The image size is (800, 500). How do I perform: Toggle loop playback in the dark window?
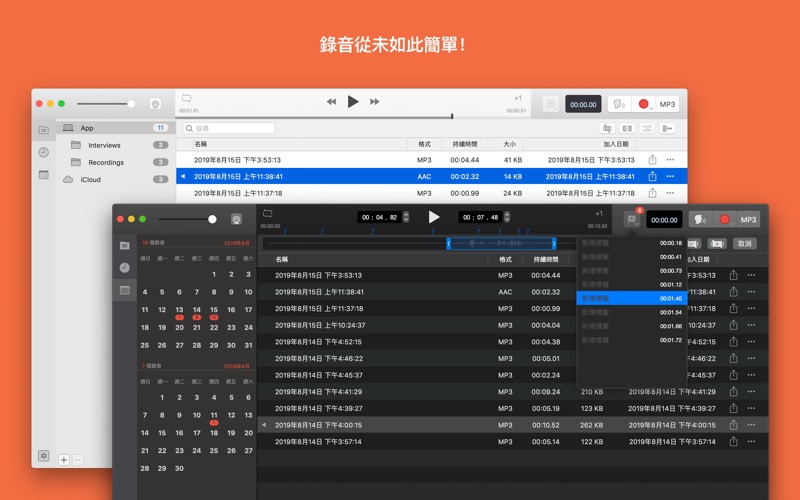[x=267, y=213]
